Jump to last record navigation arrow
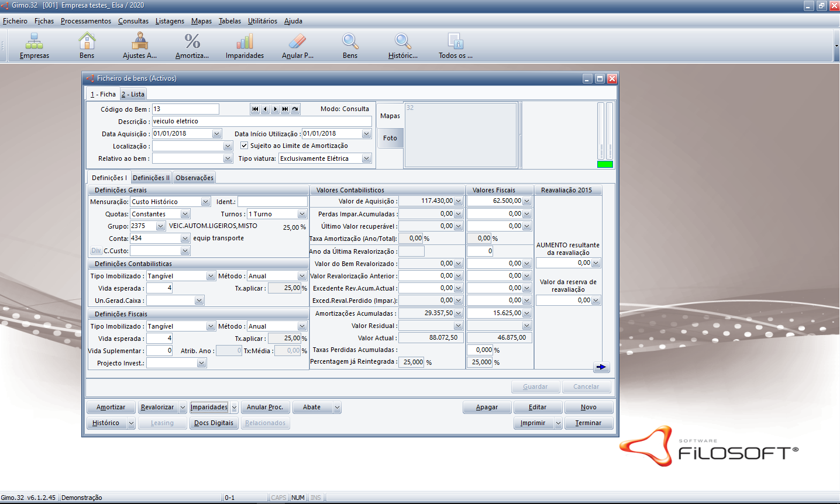This screenshot has width=840, height=504. point(285,109)
